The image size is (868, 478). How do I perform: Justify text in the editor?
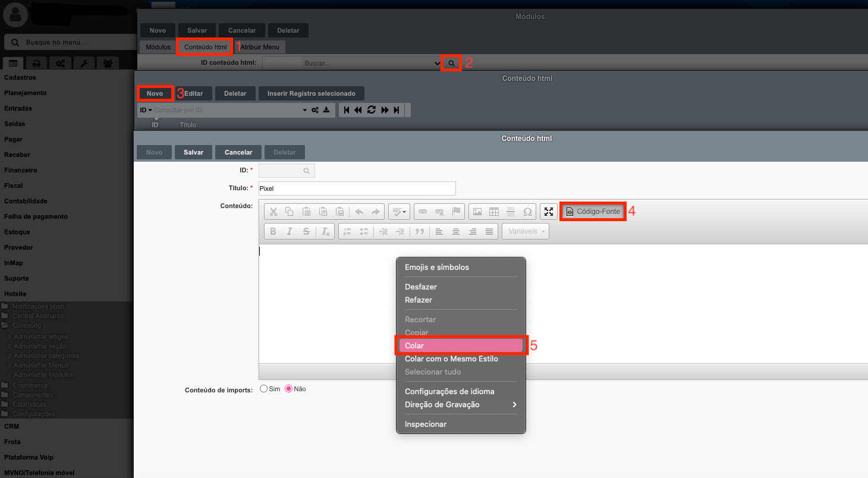pos(489,231)
